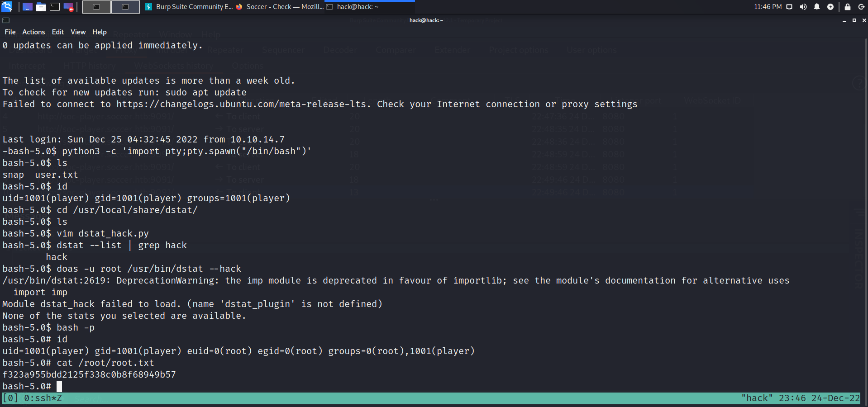This screenshot has width=868, height=407.
Task: Open the screen recorder launcher icon
Action: [x=68, y=7]
